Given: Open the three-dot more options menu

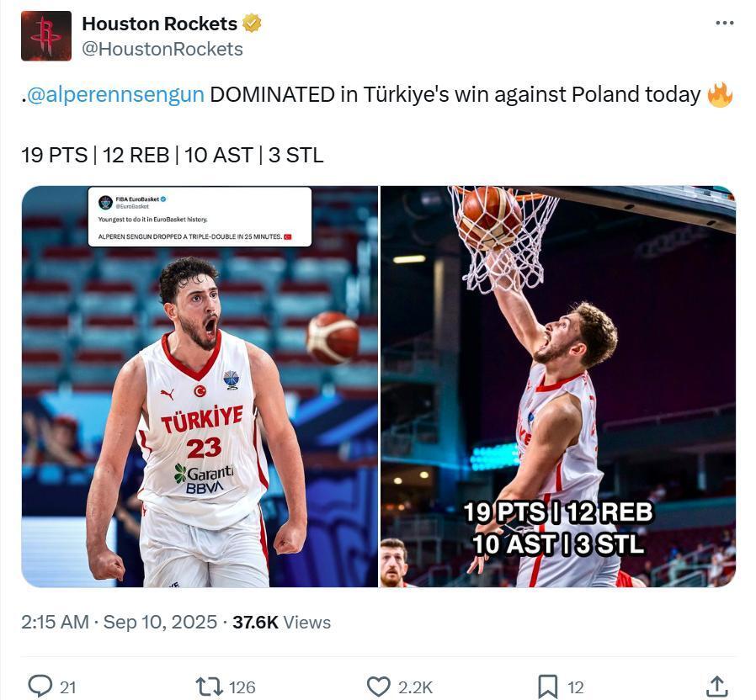Looking at the screenshot, I should coord(725,23).
